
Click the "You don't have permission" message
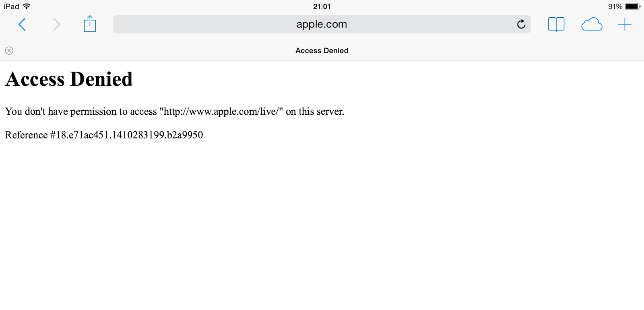[x=175, y=112]
